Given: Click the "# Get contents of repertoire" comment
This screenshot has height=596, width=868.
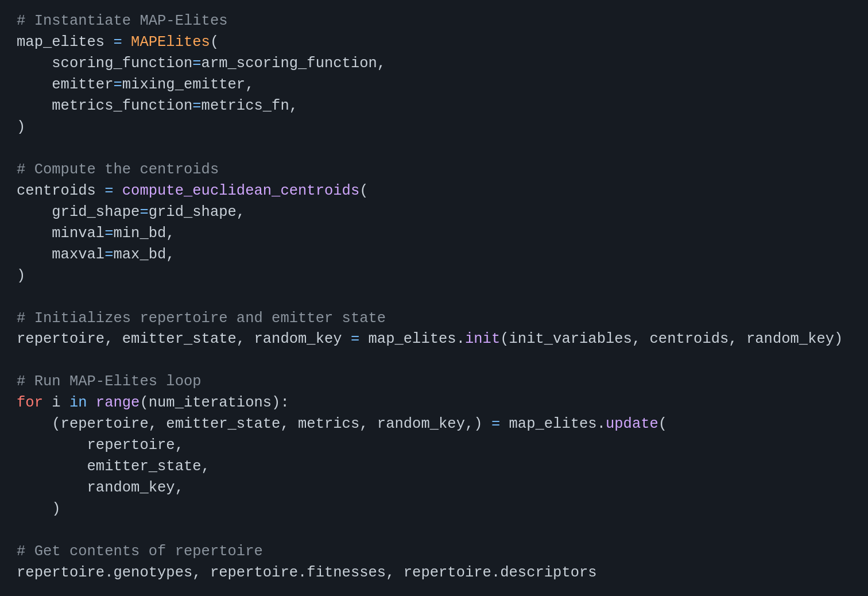Looking at the screenshot, I should click(x=139, y=551).
